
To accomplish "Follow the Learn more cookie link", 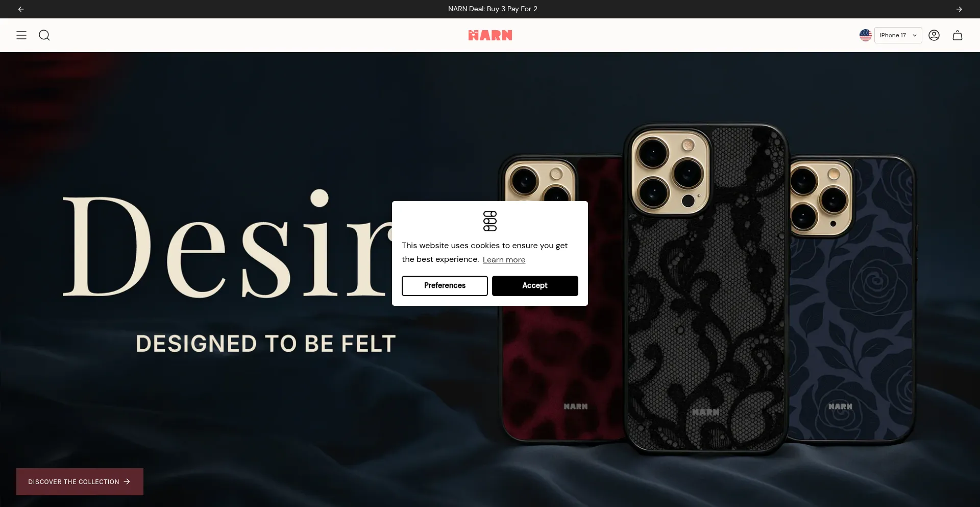I will pos(504,260).
